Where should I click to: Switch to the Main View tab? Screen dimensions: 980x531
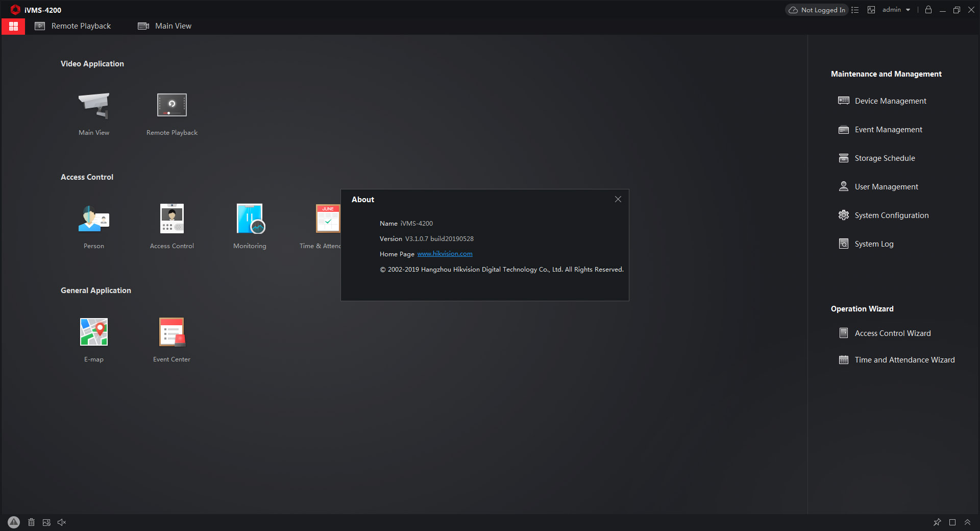[164, 26]
